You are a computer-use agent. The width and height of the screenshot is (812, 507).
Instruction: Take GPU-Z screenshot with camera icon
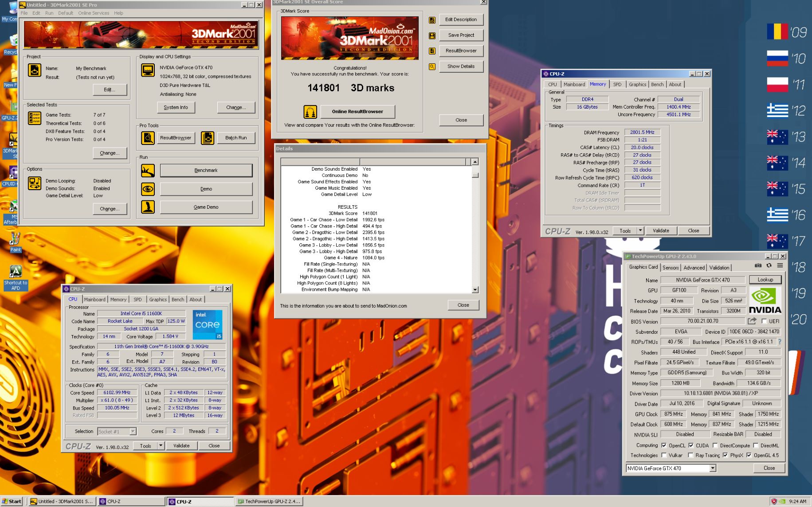tap(758, 265)
